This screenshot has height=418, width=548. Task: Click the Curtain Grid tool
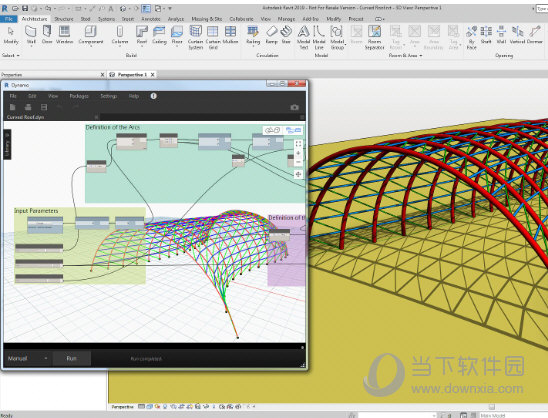(x=213, y=37)
